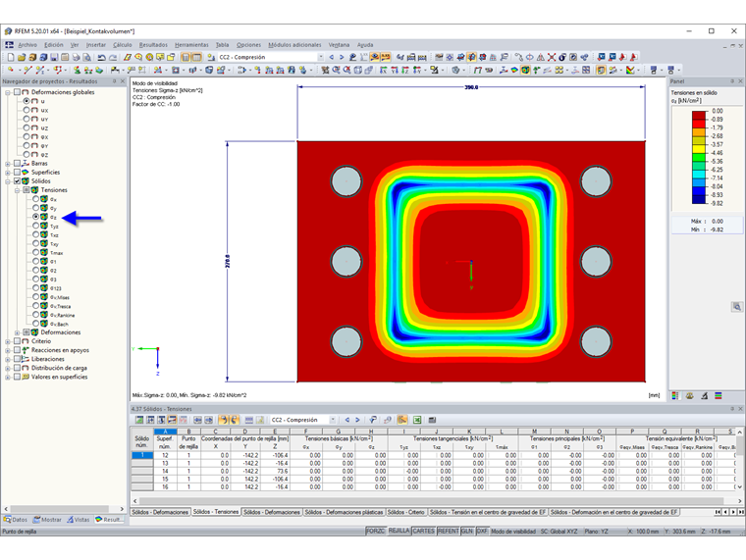746x560 pixels.
Task: Click the table next arrow icon
Action: 357,420
